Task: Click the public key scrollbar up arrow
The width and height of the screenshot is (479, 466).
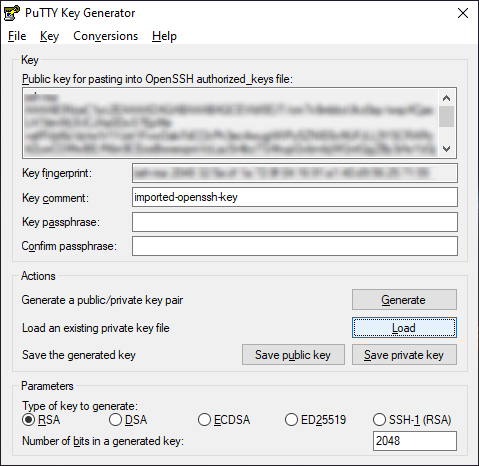Action: click(x=446, y=98)
